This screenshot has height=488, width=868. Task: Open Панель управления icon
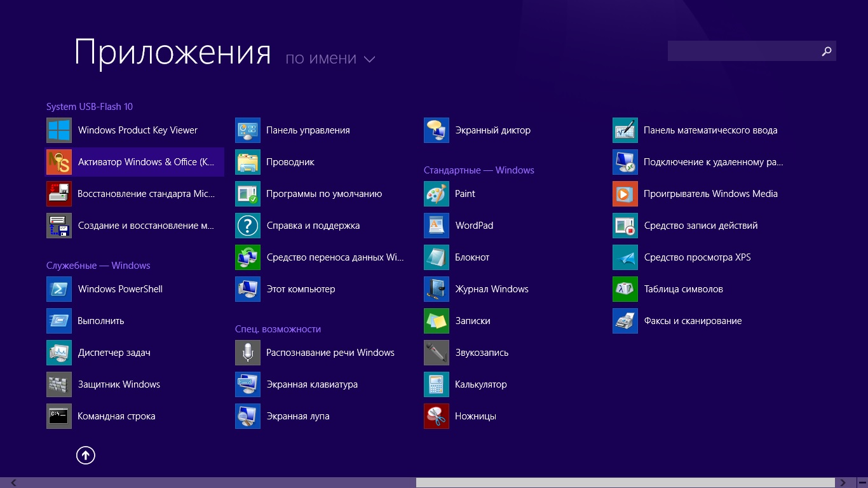(x=248, y=130)
